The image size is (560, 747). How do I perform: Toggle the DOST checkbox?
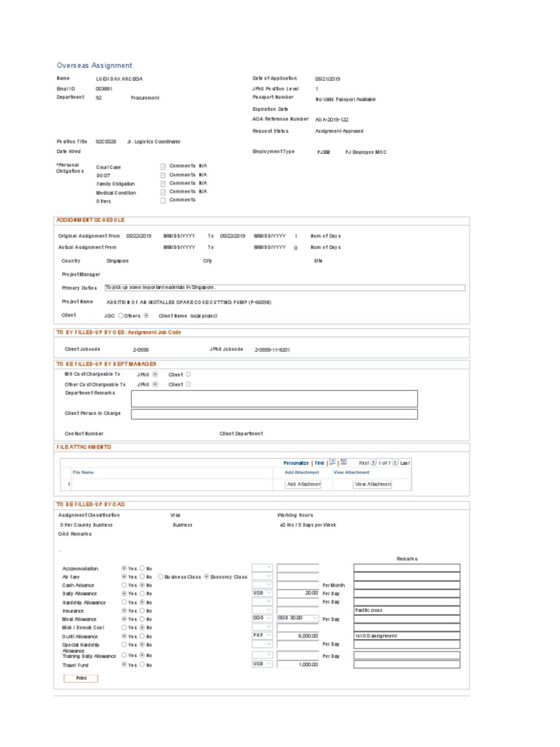click(163, 175)
